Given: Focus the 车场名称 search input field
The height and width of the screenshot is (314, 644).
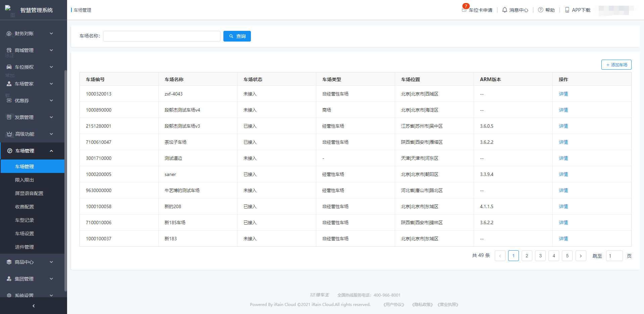Looking at the screenshot, I should coord(161,36).
